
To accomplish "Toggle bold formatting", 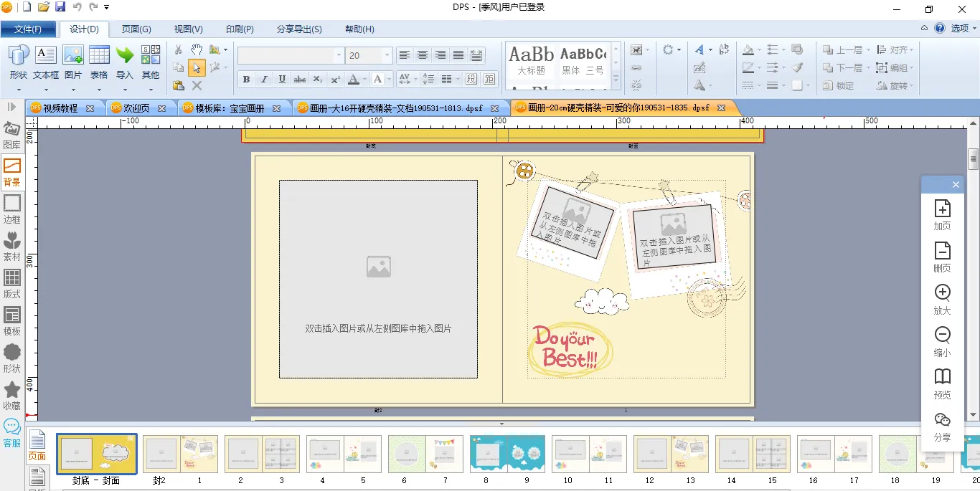I will coord(246,79).
